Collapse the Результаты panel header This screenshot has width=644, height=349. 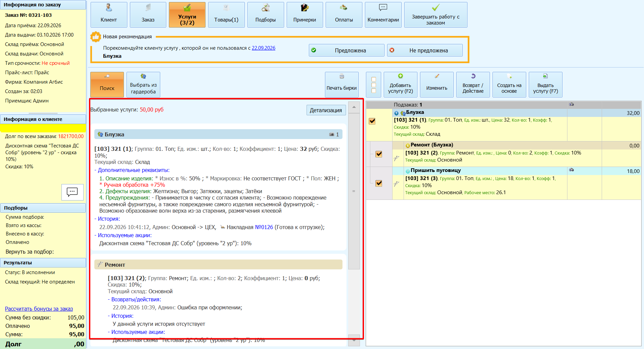point(43,263)
